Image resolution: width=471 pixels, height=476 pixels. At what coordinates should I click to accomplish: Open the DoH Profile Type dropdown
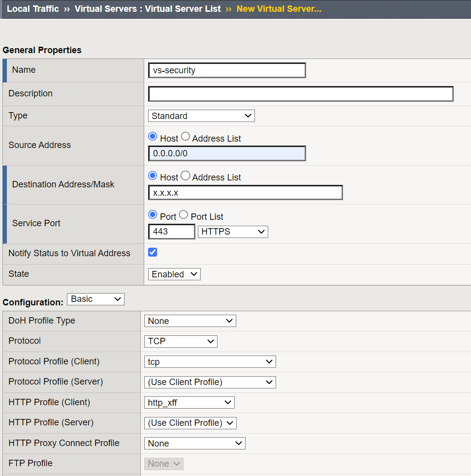click(190, 321)
